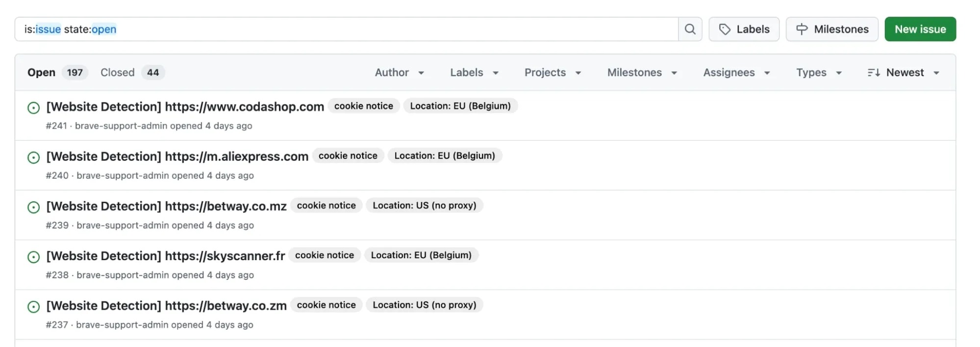
Task: Click the search magnifier icon button
Action: tap(690, 29)
